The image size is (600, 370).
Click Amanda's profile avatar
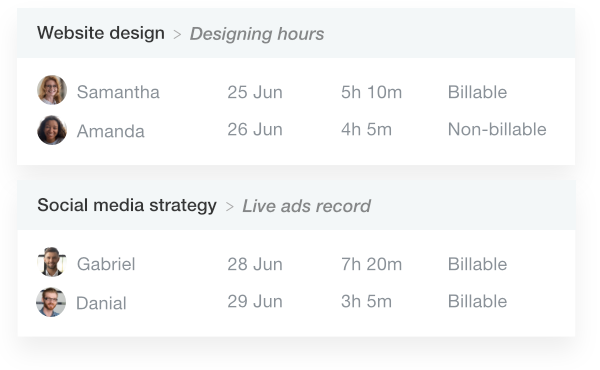[52, 130]
